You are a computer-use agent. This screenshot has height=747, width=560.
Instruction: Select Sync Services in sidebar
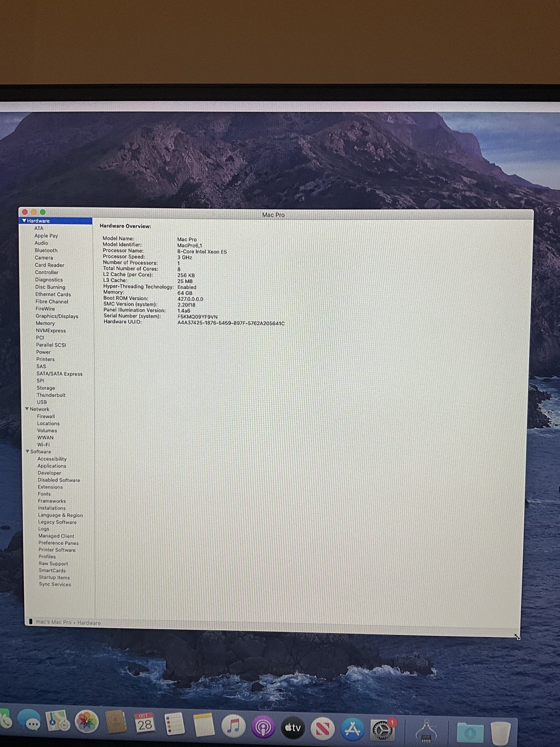[55, 584]
